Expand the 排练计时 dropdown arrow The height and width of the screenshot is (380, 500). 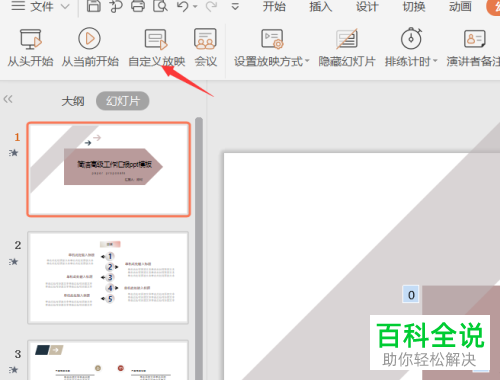point(435,61)
